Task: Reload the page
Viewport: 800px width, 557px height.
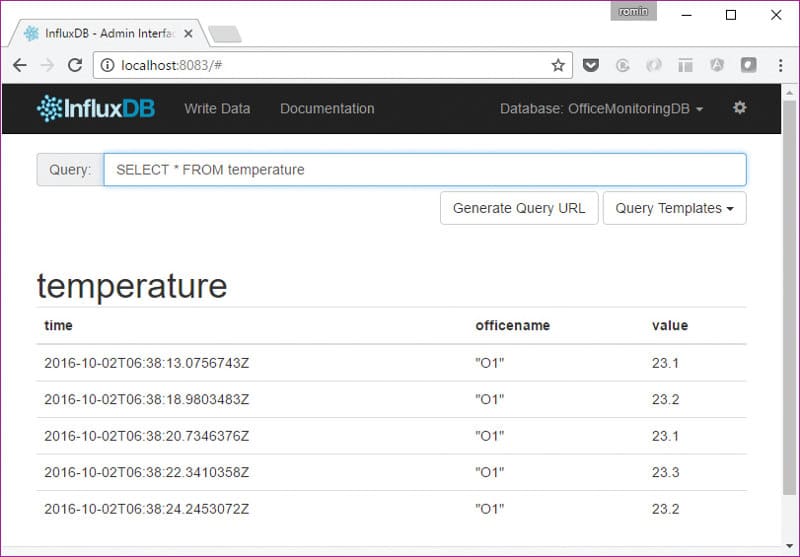Action: (x=74, y=65)
